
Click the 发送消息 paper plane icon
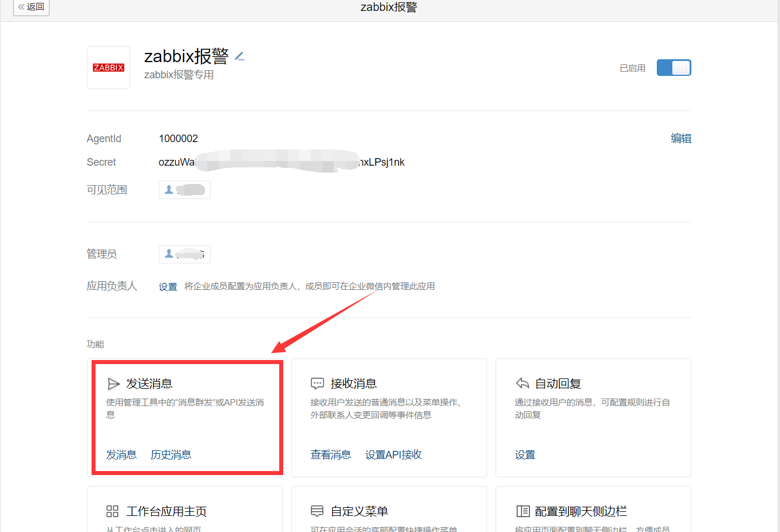[113, 384]
